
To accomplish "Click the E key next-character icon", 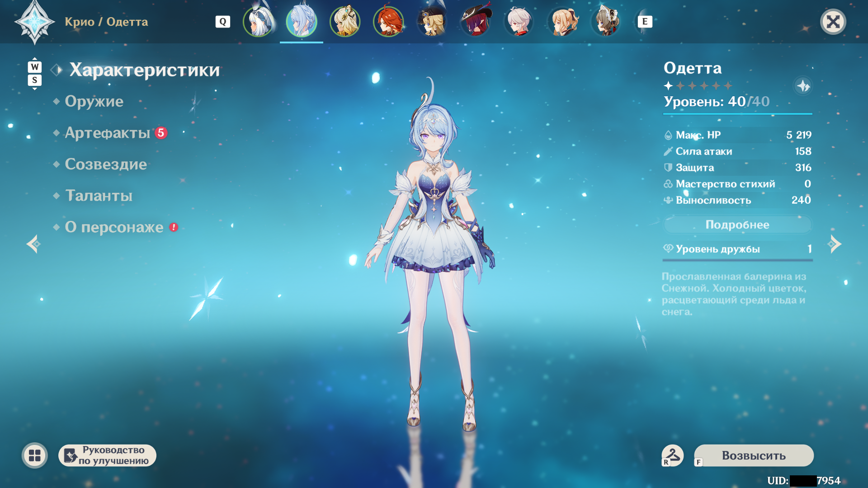I will click(x=645, y=22).
